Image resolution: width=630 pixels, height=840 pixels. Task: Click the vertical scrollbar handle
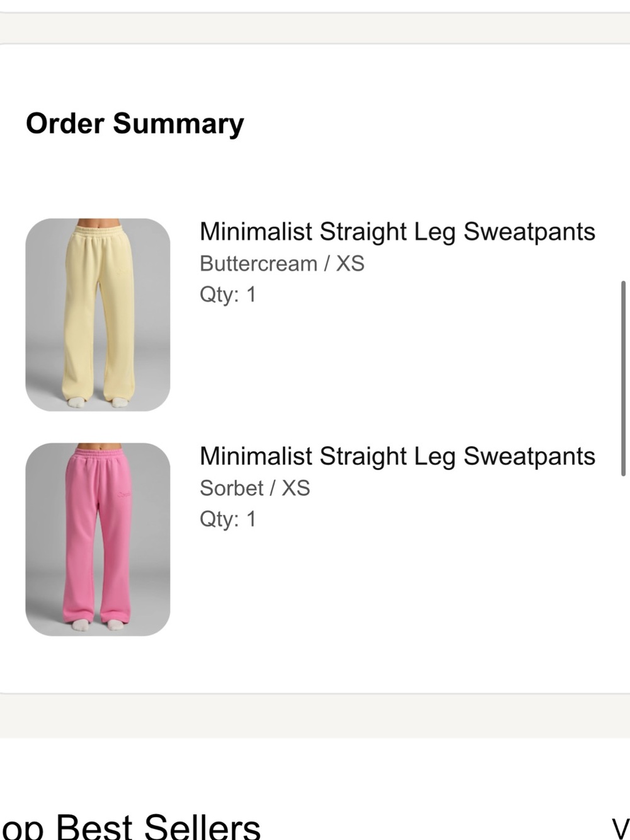point(623,378)
